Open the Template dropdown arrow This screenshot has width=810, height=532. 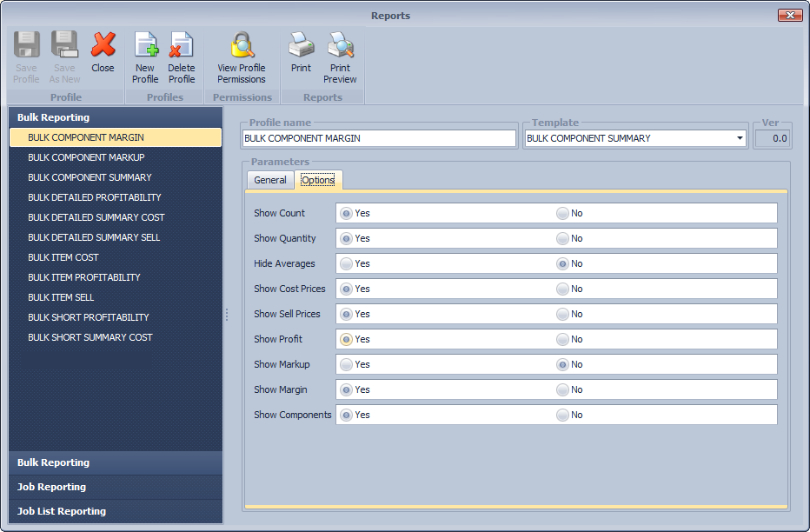point(740,138)
